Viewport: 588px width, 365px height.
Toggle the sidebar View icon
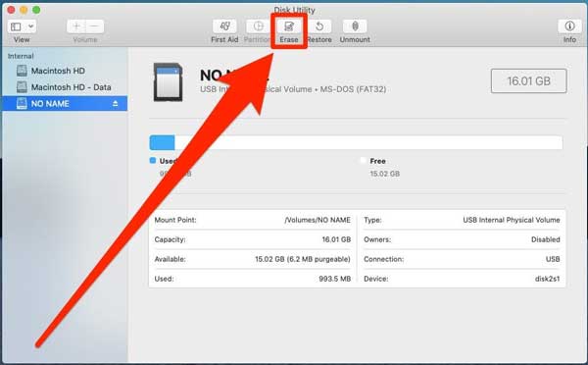pos(16,26)
